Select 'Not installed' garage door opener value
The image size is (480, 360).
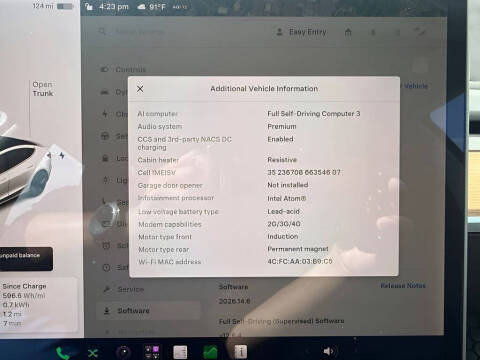(x=288, y=185)
